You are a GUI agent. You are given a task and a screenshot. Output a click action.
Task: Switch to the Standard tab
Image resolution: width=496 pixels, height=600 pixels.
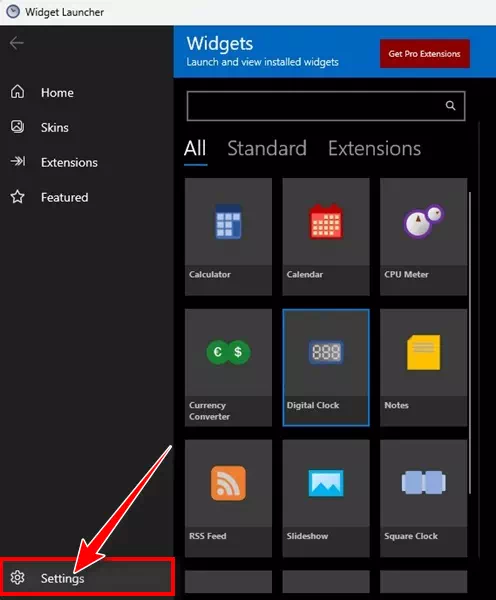pyautogui.click(x=267, y=148)
